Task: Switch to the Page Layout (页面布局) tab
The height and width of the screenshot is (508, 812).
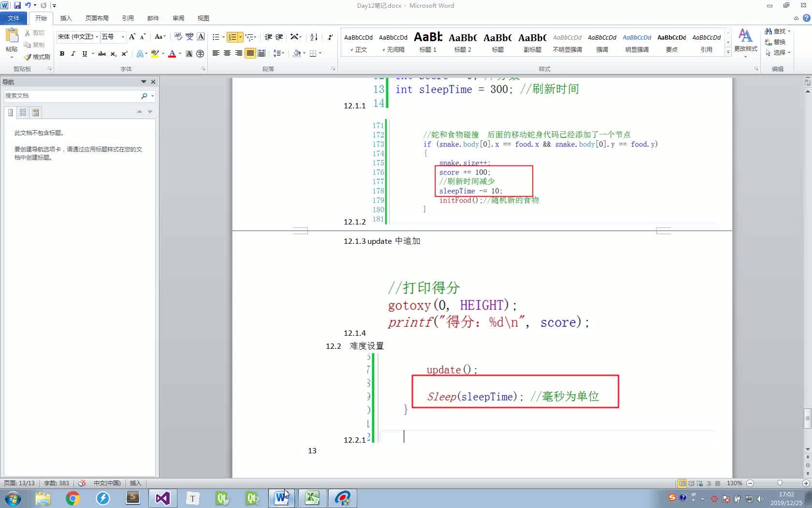Action: pyautogui.click(x=97, y=18)
